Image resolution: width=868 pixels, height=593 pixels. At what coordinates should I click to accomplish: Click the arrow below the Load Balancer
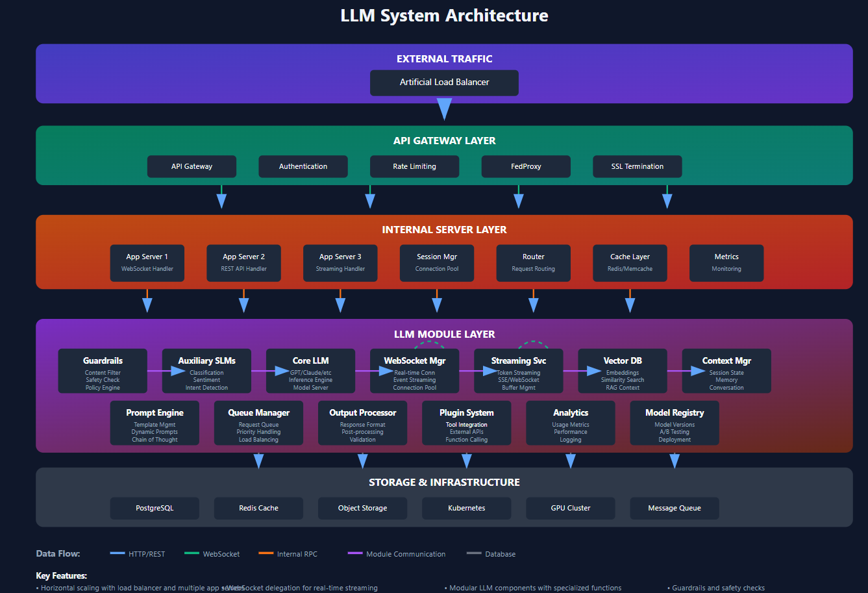click(444, 108)
